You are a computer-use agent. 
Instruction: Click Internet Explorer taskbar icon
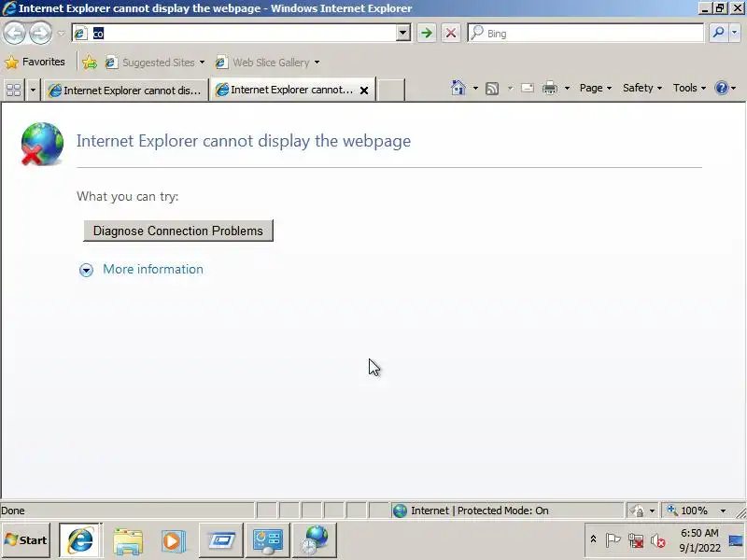80,540
